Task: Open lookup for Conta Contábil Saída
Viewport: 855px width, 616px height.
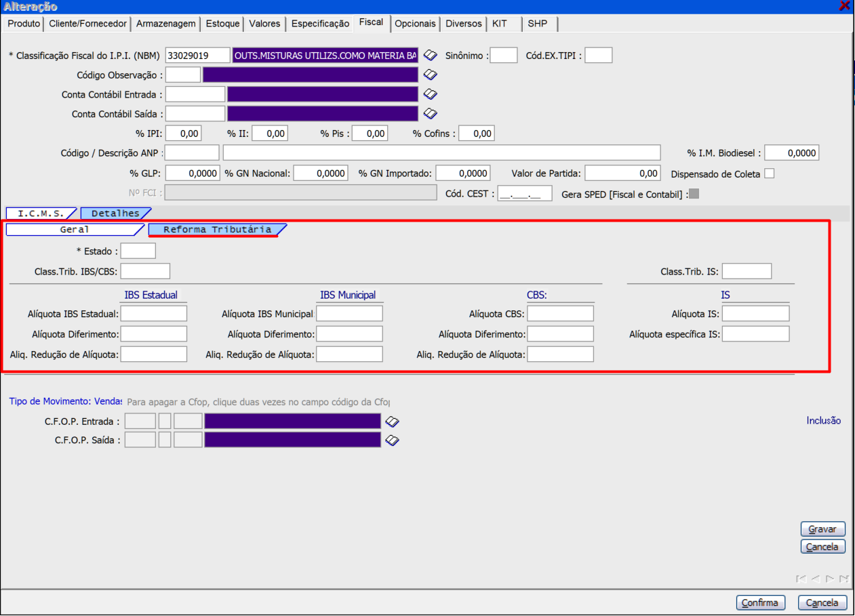Action: point(431,114)
